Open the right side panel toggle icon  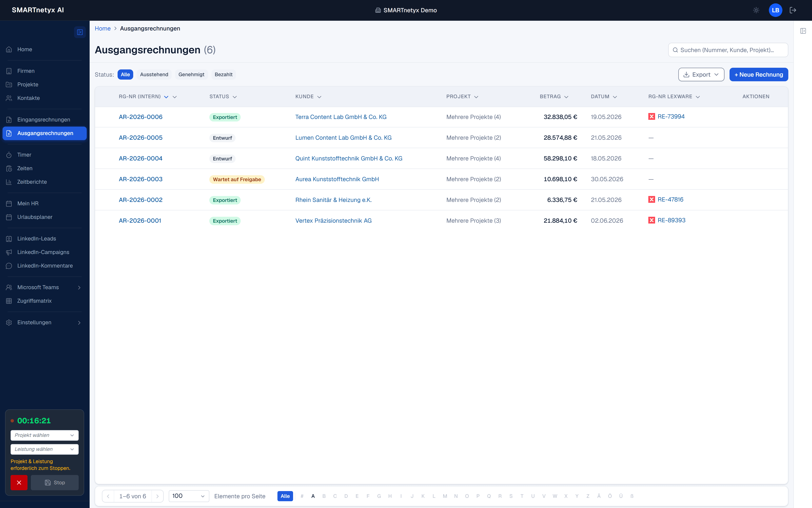pos(803,31)
